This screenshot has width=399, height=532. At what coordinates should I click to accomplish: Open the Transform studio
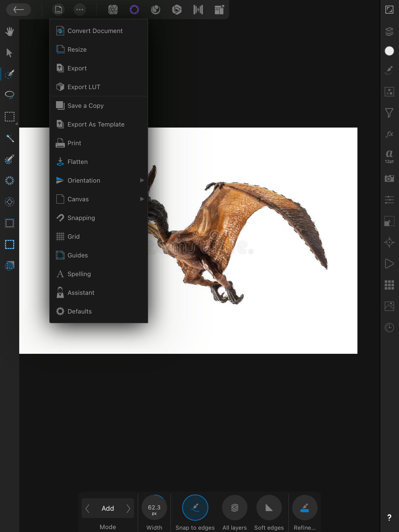(x=389, y=221)
